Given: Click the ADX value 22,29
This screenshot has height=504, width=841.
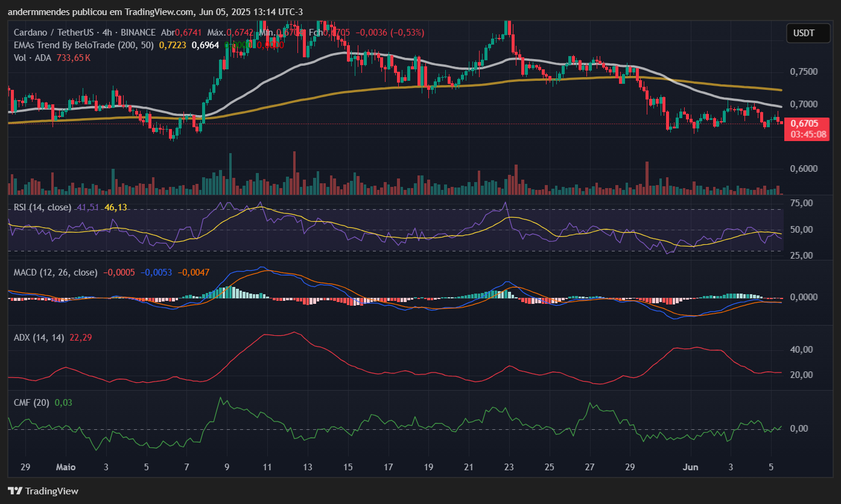Looking at the screenshot, I should click(x=81, y=338).
